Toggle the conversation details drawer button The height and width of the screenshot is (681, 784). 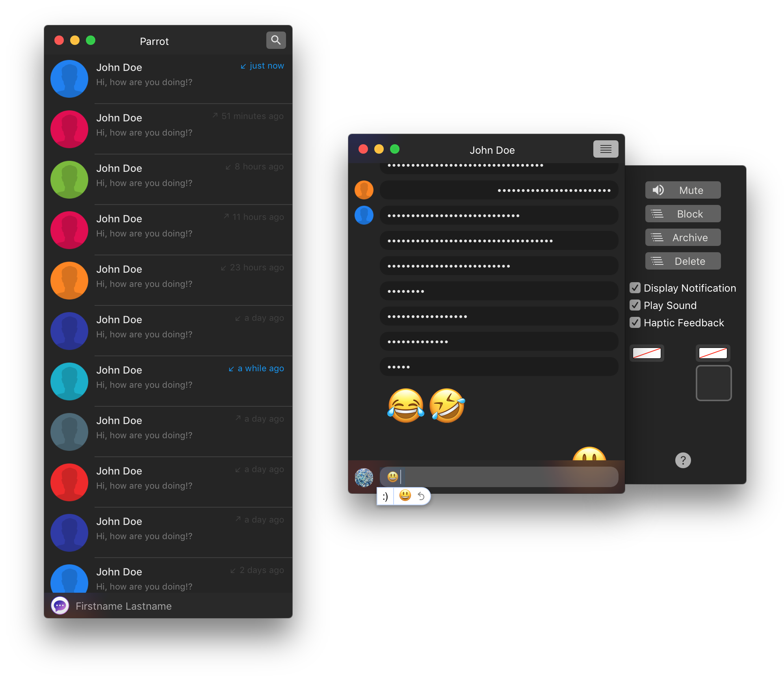606,149
